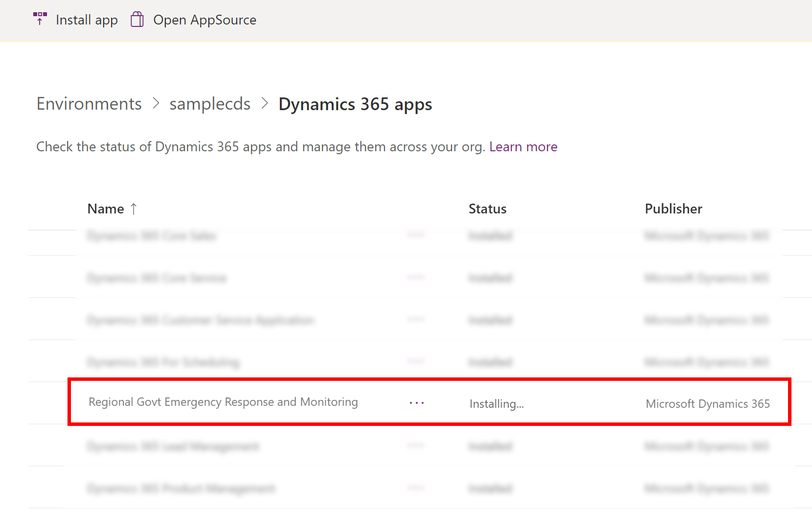This screenshot has height=514, width=812.
Task: Click the ascending sort arrow beside Name
Action: 134,209
